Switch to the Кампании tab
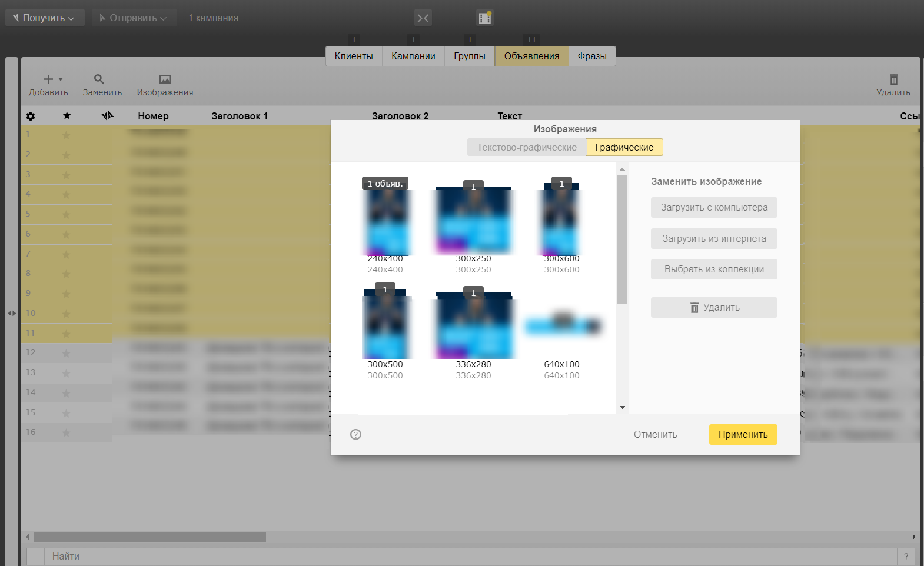Image resolution: width=924 pixels, height=566 pixels. (413, 56)
